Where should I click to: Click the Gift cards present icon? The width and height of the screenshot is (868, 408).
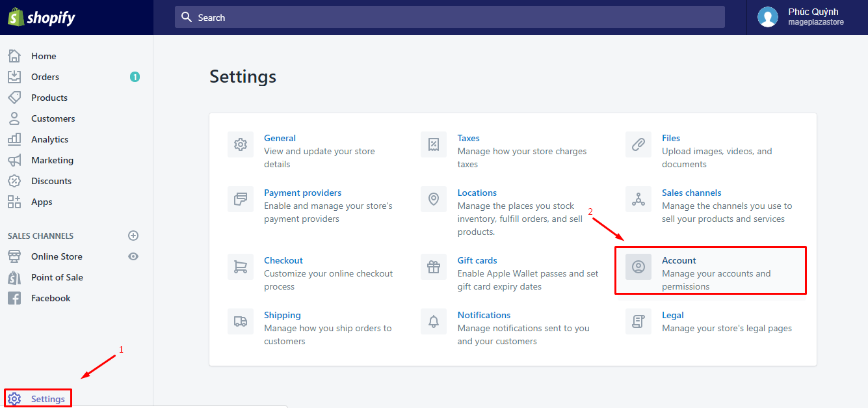(x=434, y=267)
